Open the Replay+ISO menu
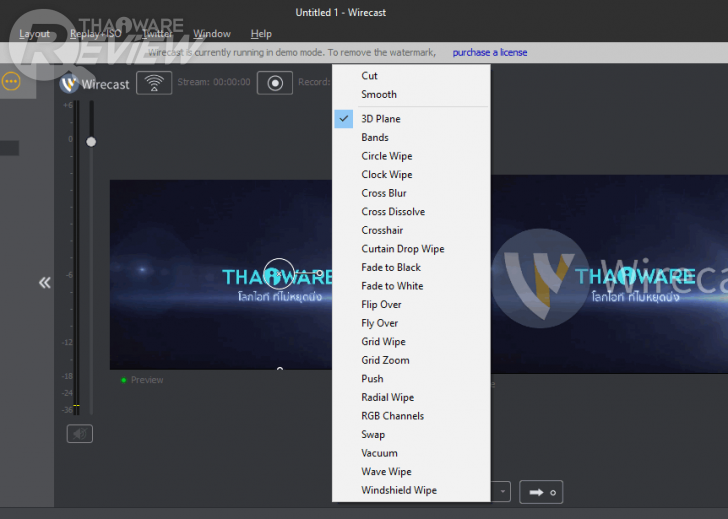The height and width of the screenshot is (519, 728). pyautogui.click(x=96, y=34)
